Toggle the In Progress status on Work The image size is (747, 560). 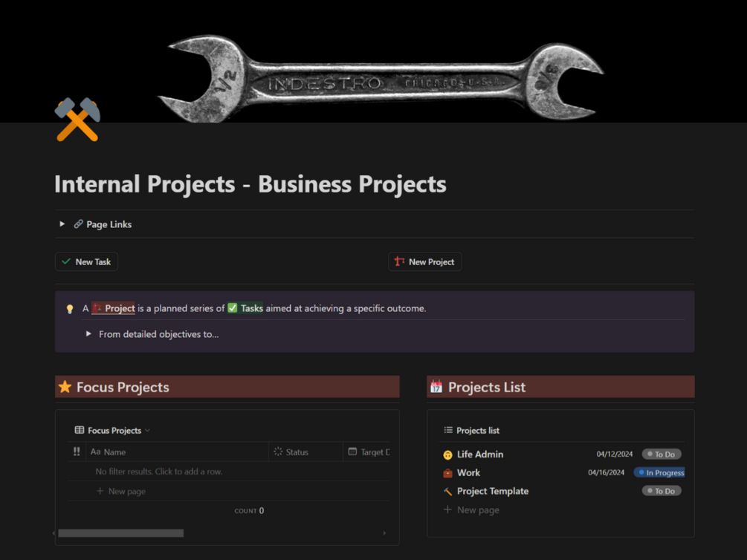(x=659, y=472)
